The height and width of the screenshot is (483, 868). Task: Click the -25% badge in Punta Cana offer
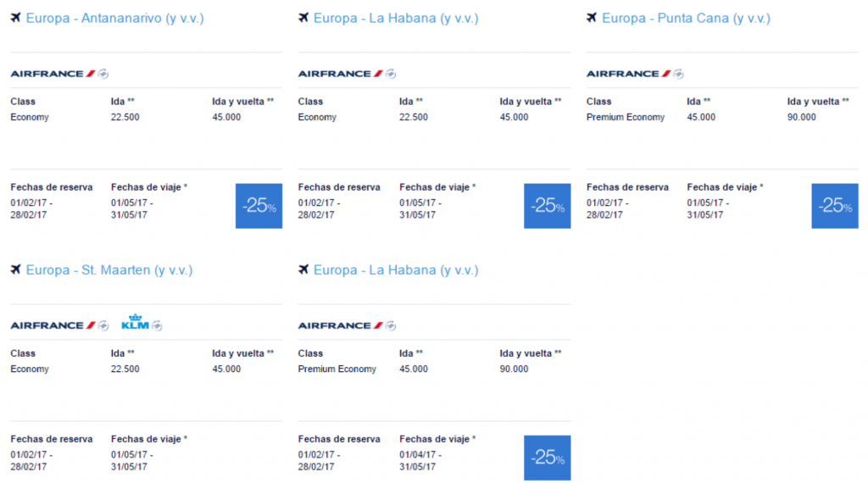(835, 206)
